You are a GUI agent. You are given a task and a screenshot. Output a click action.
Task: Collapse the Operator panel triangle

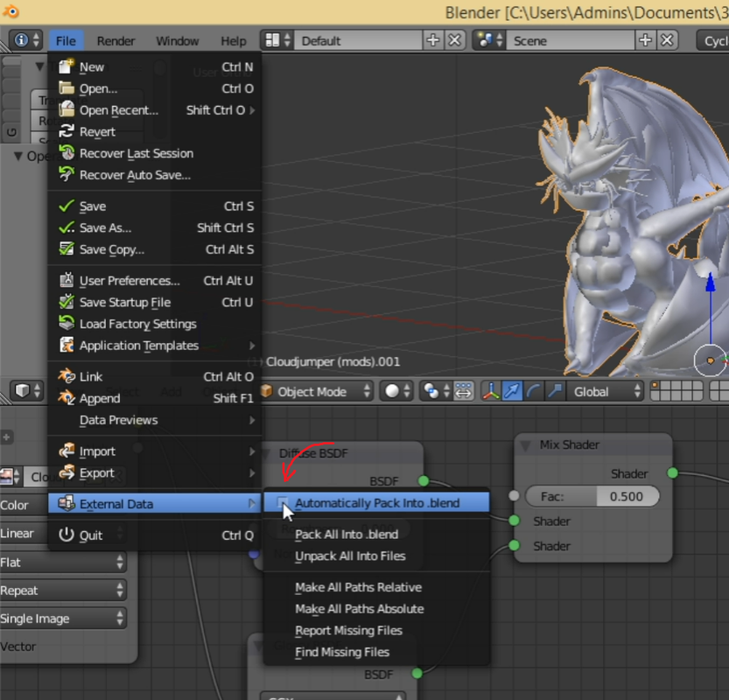coord(18,156)
